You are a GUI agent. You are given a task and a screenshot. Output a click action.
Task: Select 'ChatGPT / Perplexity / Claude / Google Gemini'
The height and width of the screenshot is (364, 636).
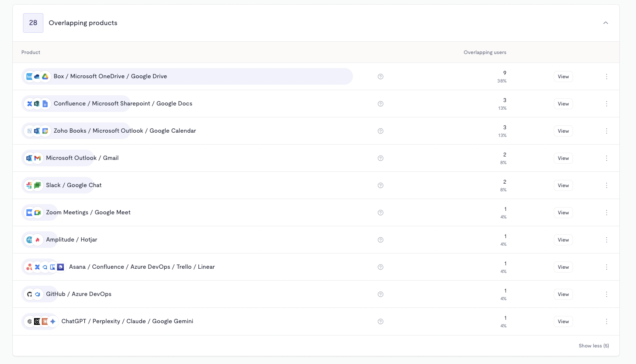point(127,321)
